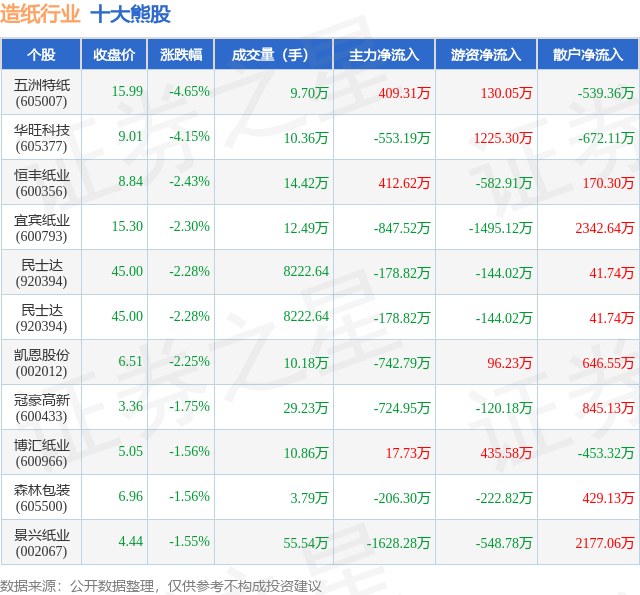
Task: Select the 游资净流入 column header
Action: pos(486,54)
